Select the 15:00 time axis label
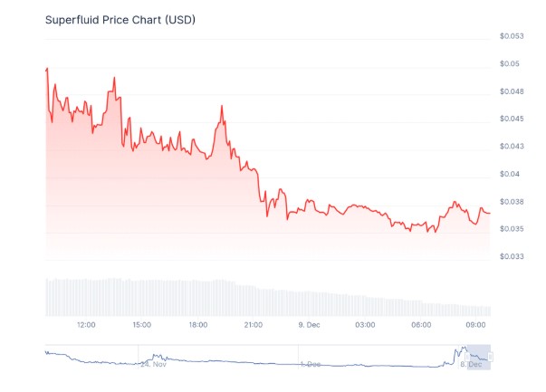This screenshot has height=392, width=546. (142, 324)
